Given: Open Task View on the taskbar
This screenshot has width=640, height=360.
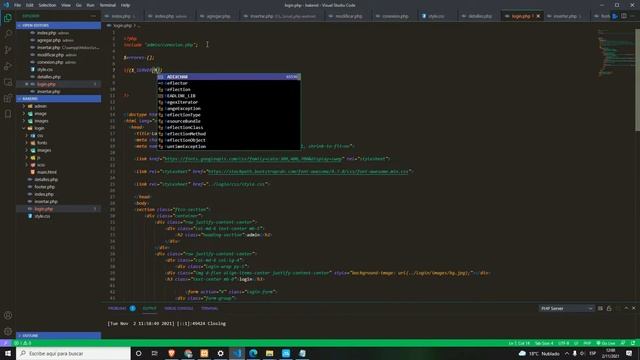Looking at the screenshot, I should click(x=155, y=353).
